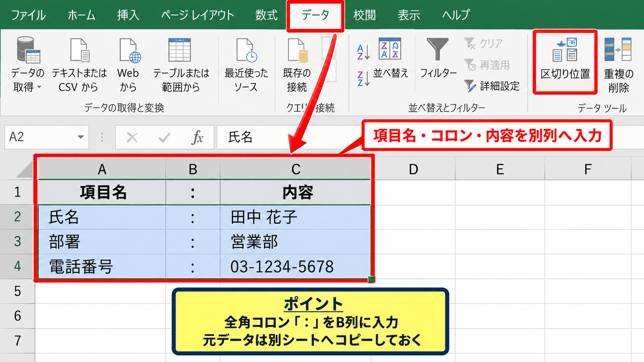Click the Web から import icon
This screenshot has height=362, width=644.
tap(130, 50)
